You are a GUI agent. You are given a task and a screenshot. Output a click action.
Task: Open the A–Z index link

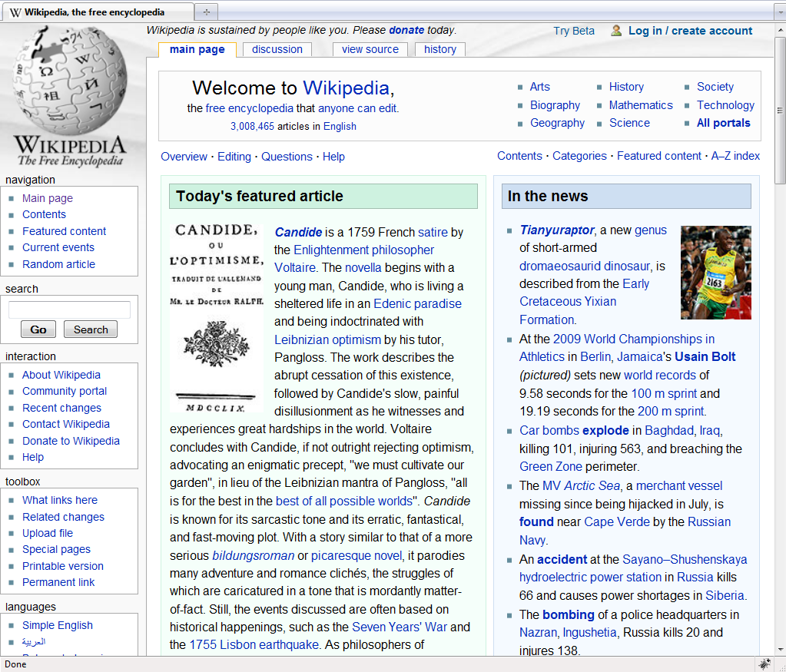[735, 156]
